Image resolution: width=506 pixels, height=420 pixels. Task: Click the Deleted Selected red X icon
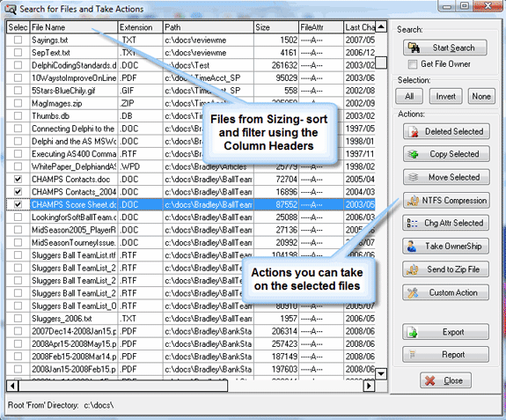[414, 131]
